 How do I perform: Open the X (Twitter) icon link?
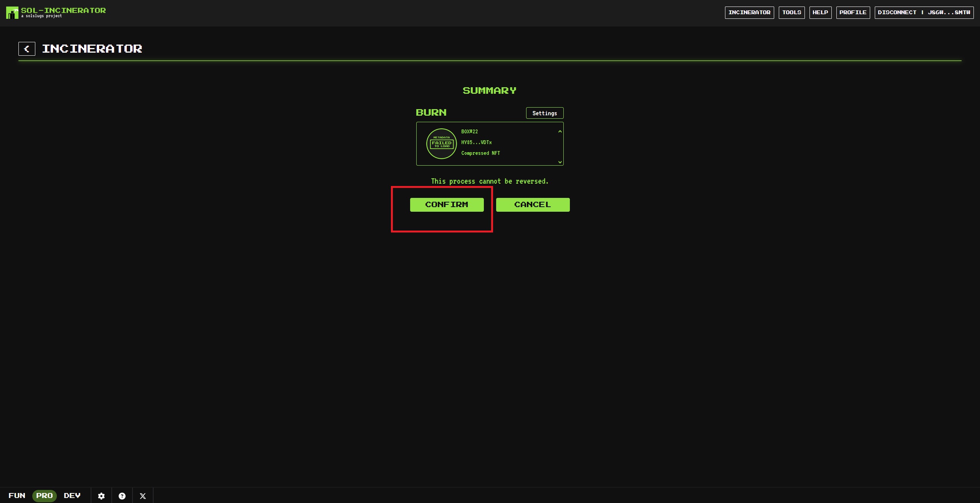143,496
